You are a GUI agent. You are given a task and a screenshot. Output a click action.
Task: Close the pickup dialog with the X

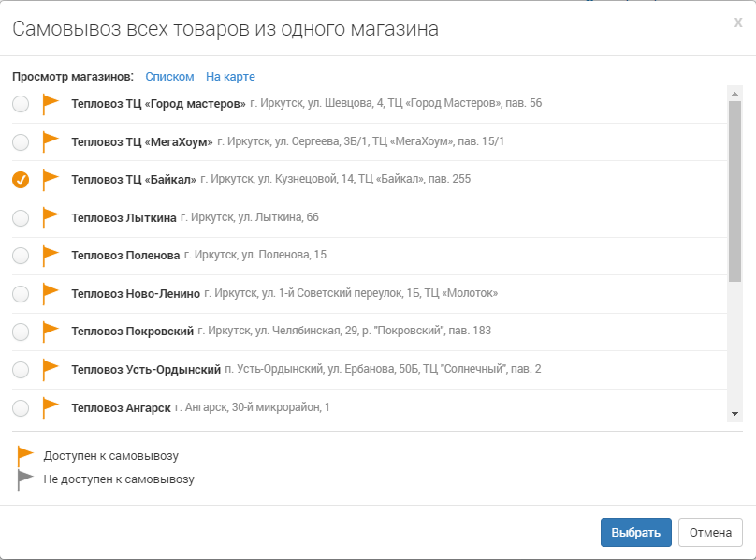738,22
